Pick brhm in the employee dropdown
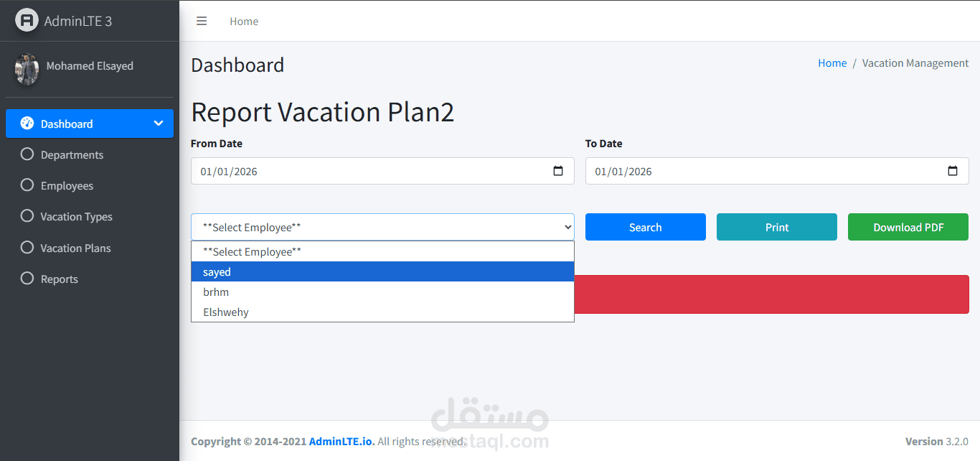This screenshot has width=980, height=461. click(382, 292)
